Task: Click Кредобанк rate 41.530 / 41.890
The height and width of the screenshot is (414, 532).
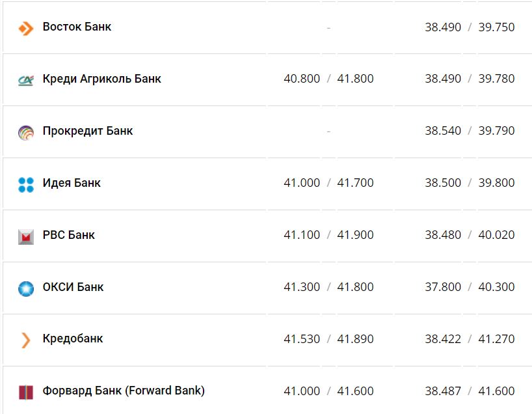Action: (328, 339)
